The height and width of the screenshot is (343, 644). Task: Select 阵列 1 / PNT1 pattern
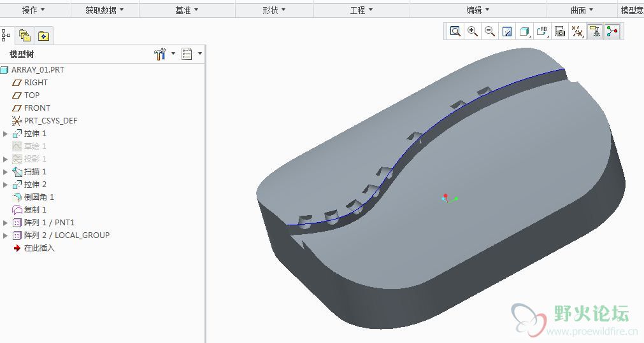[49, 222]
